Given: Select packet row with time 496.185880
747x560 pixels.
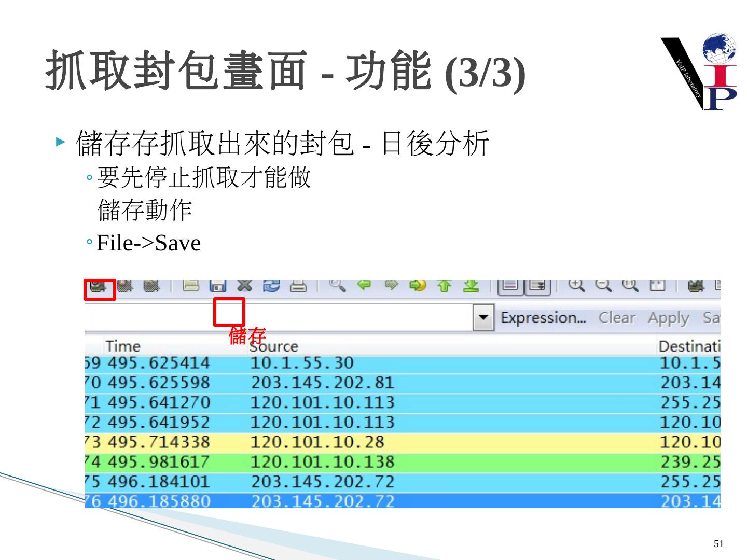Looking at the screenshot, I should (x=403, y=500).
